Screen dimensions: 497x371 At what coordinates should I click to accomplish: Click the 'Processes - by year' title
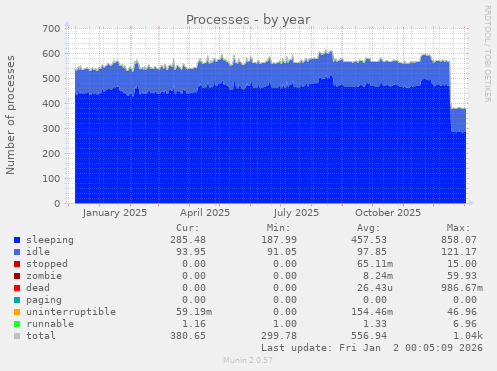click(248, 20)
